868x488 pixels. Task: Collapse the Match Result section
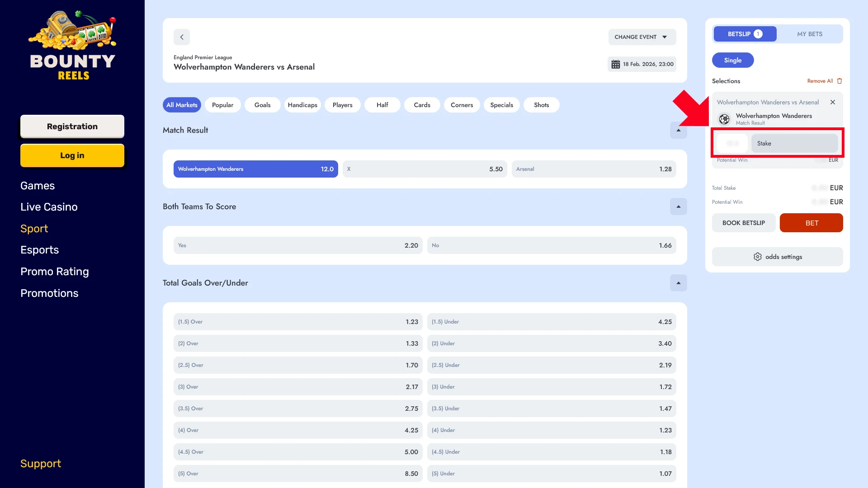(678, 130)
